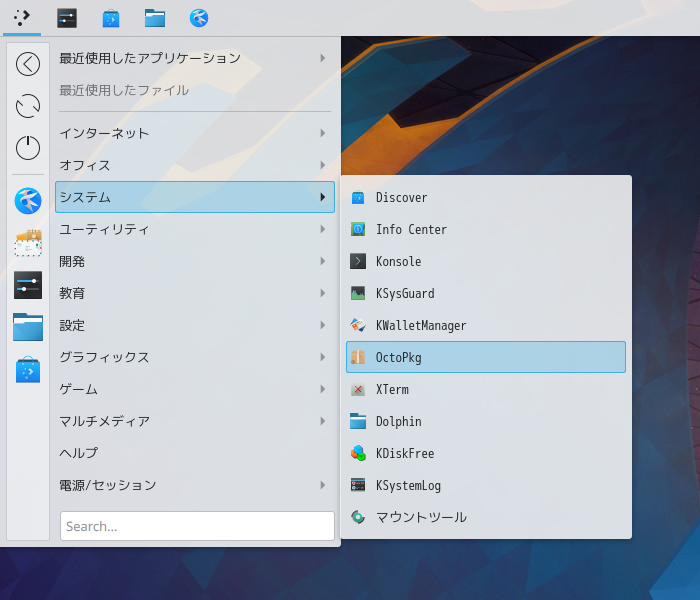The image size is (700, 600).
Task: Launch Falkon browser from the top panel
Action: coord(199,18)
